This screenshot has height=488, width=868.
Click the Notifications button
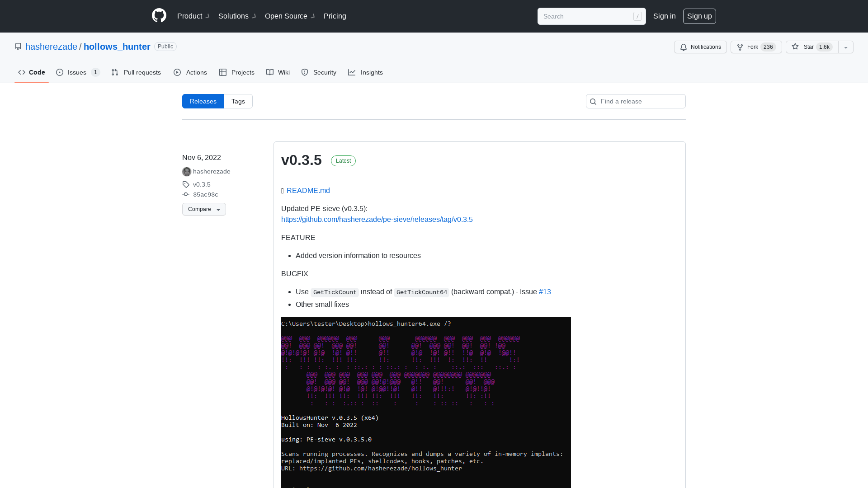[700, 47]
